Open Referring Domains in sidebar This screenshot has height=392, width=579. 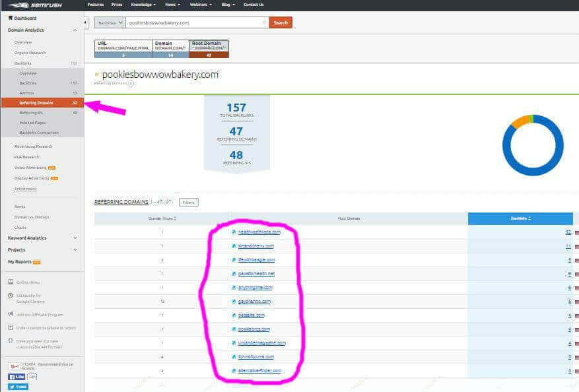(43, 102)
